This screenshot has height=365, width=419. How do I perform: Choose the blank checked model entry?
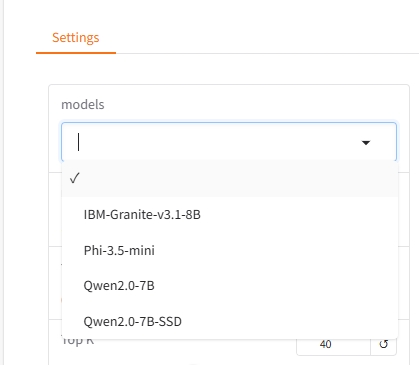[x=230, y=178]
